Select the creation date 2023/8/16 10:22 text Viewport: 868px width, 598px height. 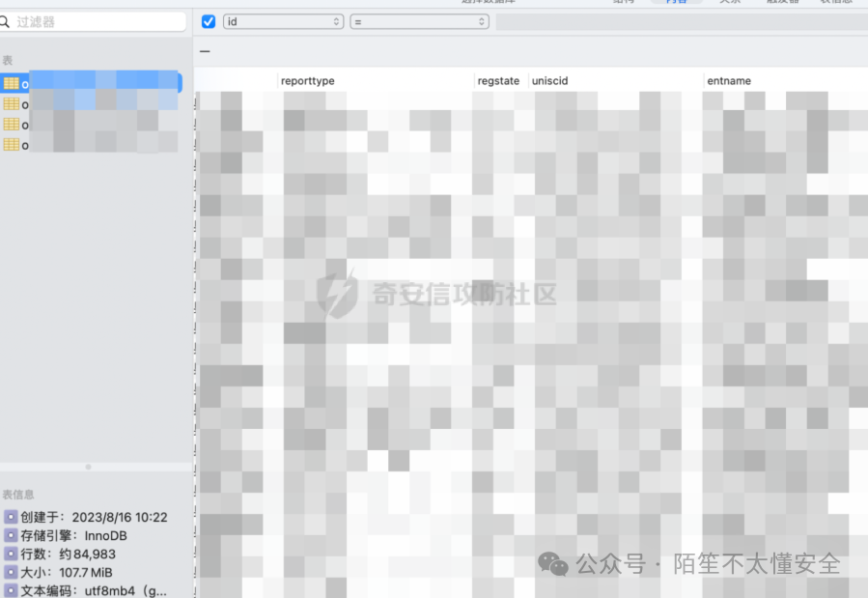[x=120, y=517]
